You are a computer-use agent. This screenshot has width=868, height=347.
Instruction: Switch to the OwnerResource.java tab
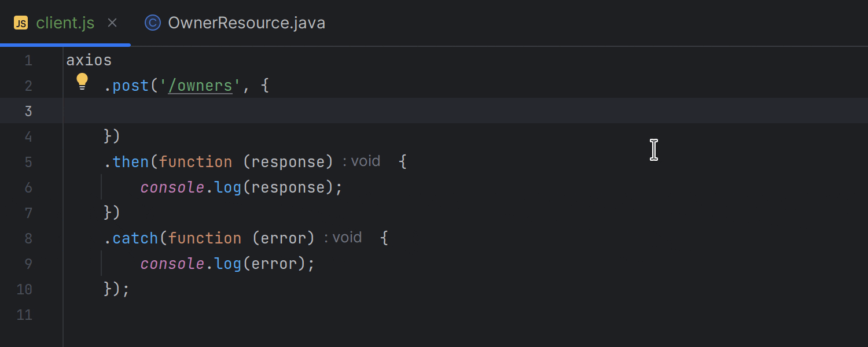(x=246, y=23)
